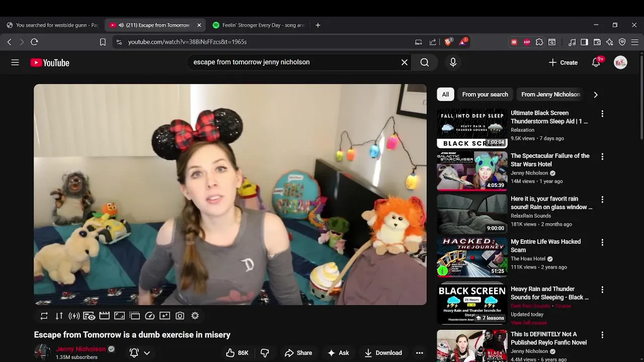Like the video (86K)

coord(237,353)
